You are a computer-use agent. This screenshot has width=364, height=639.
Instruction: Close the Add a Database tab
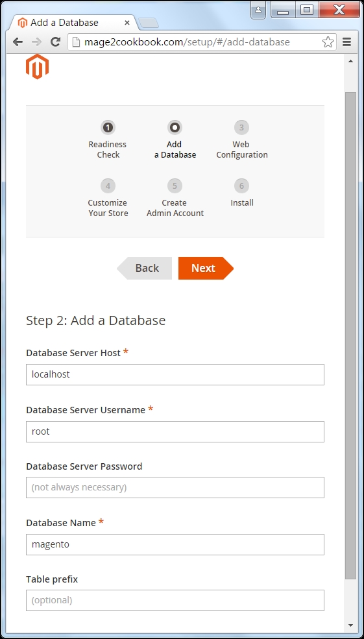click(x=127, y=23)
